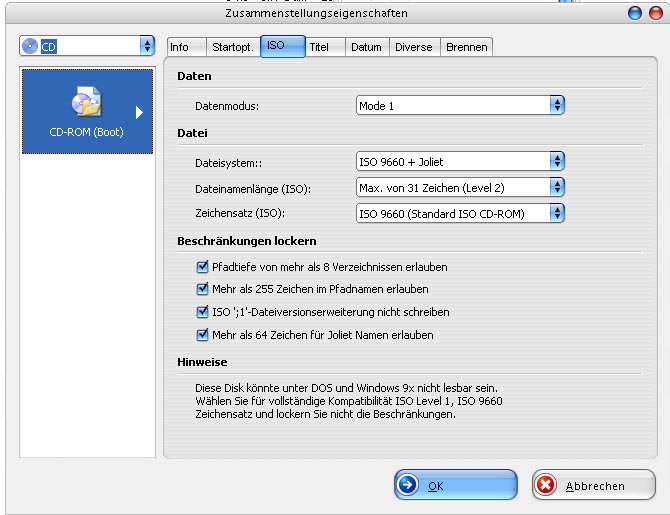Switch to the Titel tab

click(325, 47)
